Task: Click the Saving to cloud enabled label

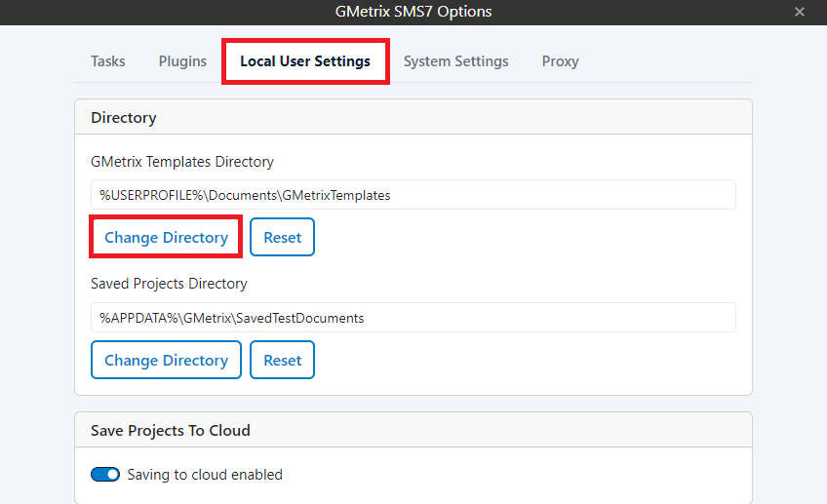Action: click(x=205, y=475)
